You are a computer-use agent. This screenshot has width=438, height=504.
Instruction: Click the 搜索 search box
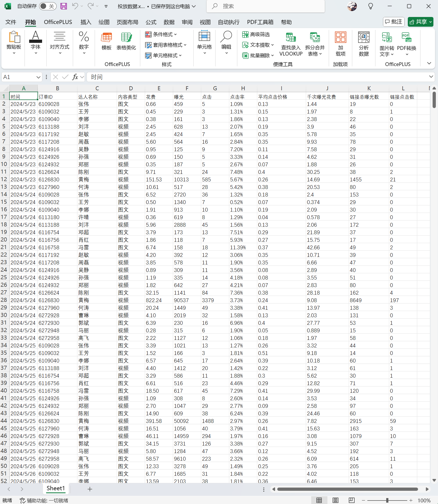point(266,6)
